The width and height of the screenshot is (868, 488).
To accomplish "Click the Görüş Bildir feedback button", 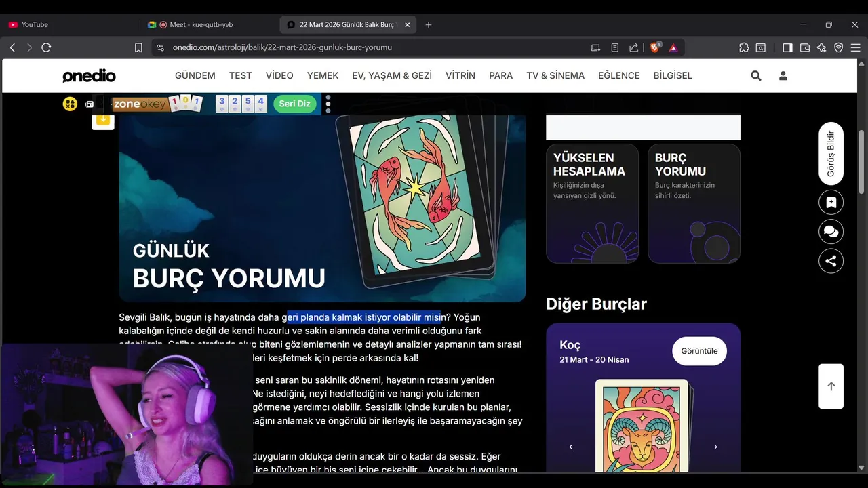I will pyautogui.click(x=831, y=154).
